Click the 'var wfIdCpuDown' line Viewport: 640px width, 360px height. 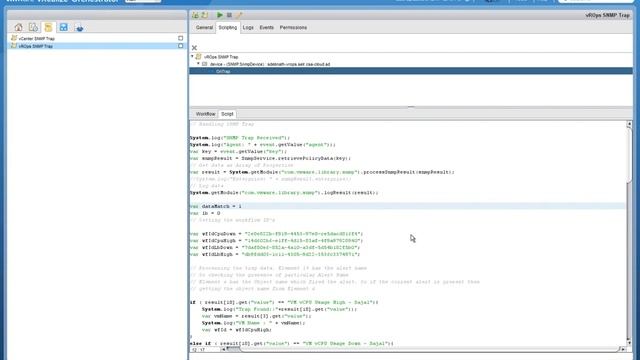pyautogui.click(x=276, y=234)
